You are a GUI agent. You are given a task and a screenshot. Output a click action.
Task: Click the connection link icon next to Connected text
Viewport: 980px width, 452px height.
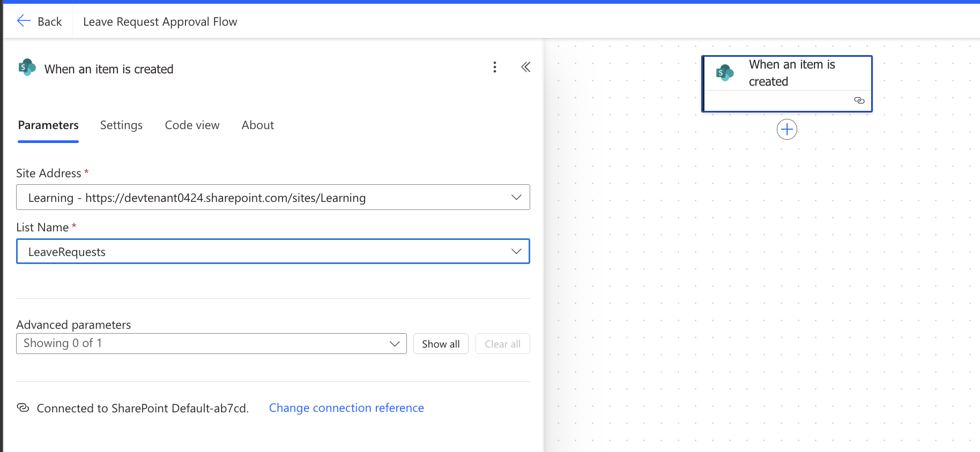coord(23,408)
